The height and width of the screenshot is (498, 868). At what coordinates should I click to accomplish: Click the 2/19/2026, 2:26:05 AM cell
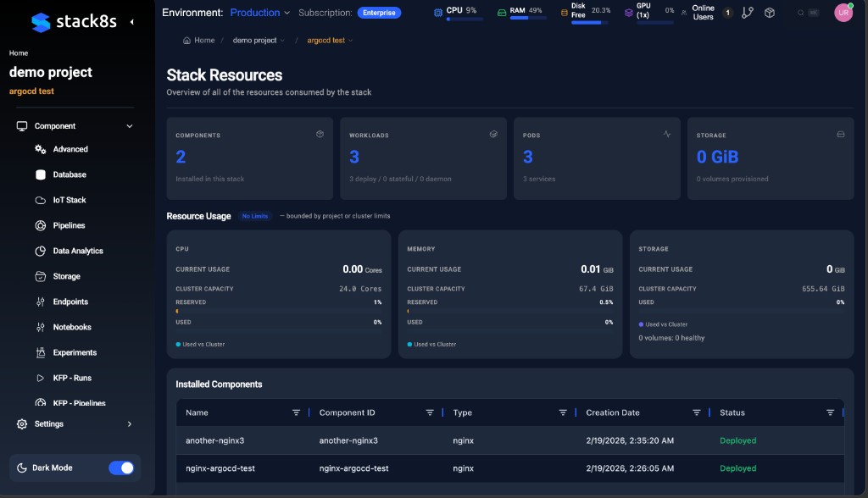630,468
